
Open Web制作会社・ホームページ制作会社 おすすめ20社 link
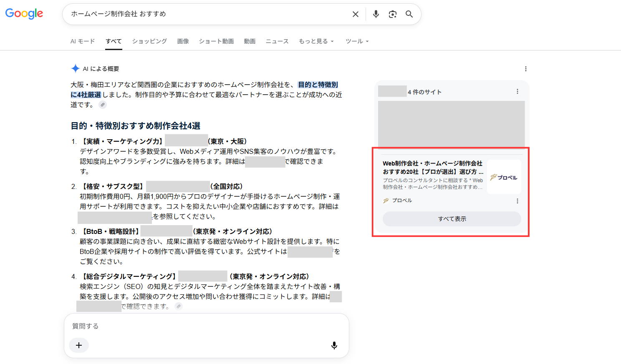(x=433, y=168)
